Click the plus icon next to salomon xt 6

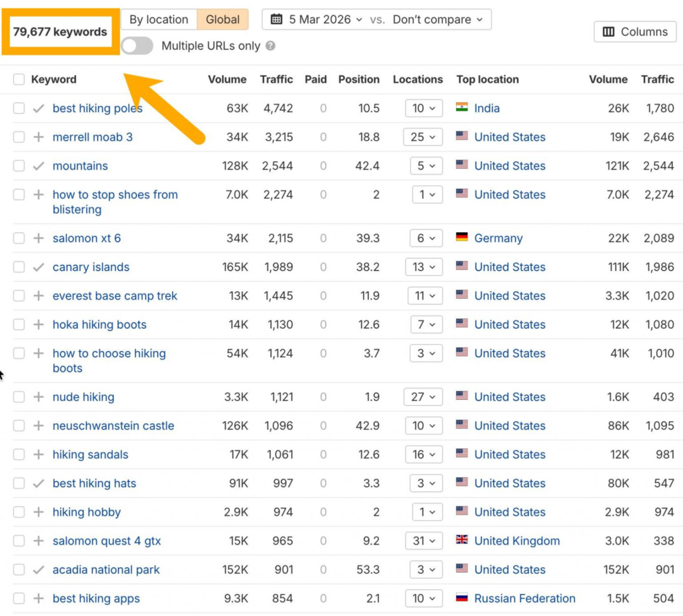tap(39, 238)
